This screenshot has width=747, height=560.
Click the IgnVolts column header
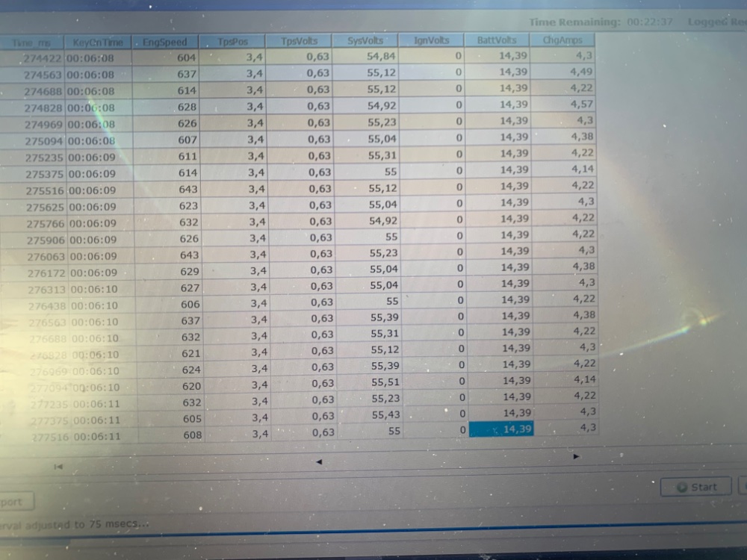point(431,40)
